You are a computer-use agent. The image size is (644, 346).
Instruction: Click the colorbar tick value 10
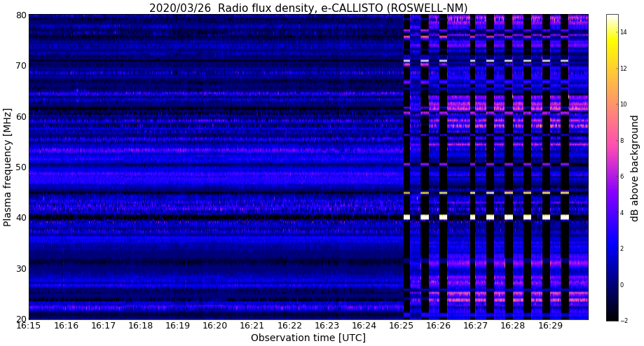[624, 104]
